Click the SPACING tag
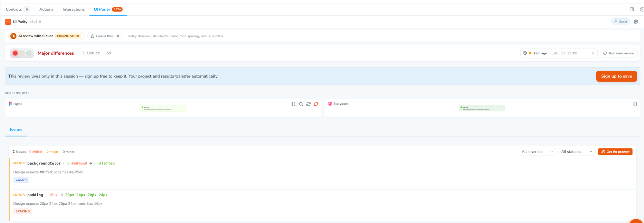This screenshot has width=644, height=223. (23, 211)
